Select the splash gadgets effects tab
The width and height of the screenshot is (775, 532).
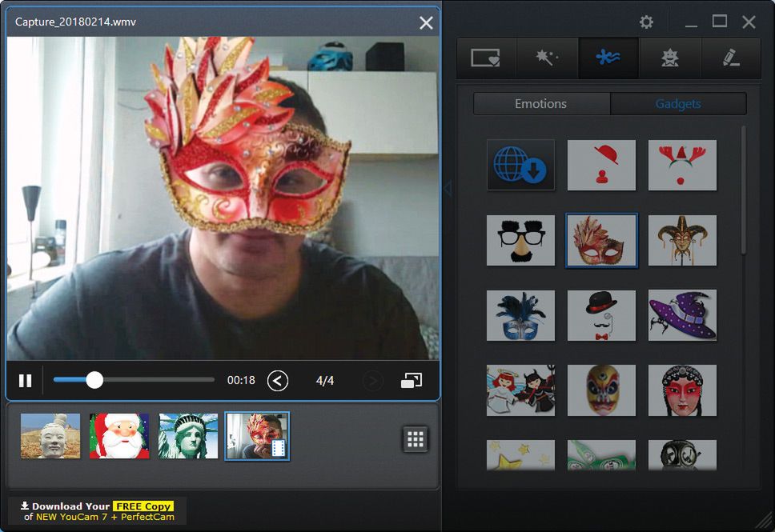click(608, 58)
